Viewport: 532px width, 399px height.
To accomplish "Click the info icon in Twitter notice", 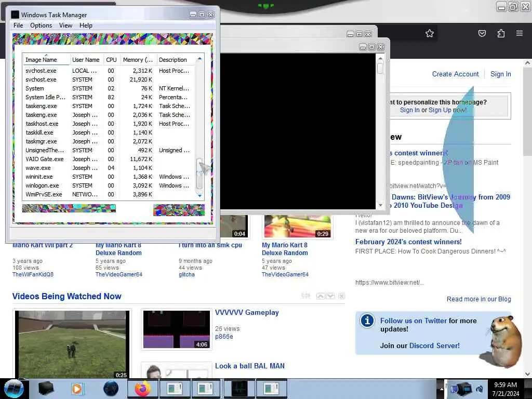I will click(x=367, y=321).
